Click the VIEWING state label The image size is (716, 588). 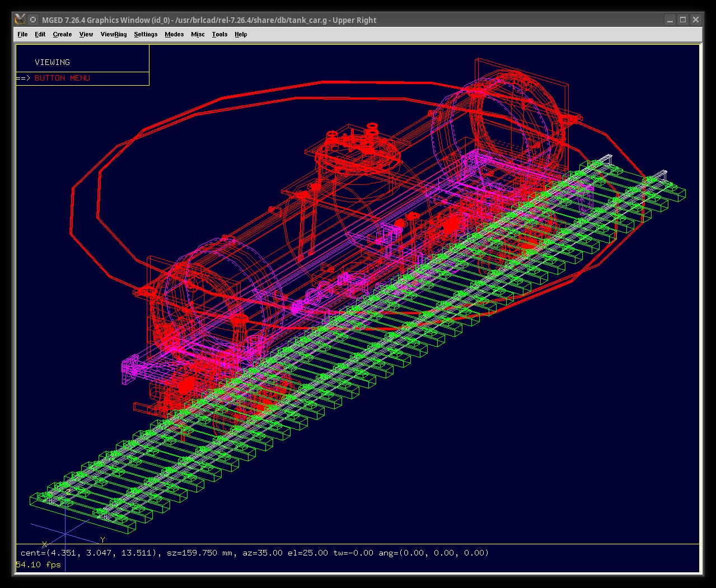[x=52, y=62]
